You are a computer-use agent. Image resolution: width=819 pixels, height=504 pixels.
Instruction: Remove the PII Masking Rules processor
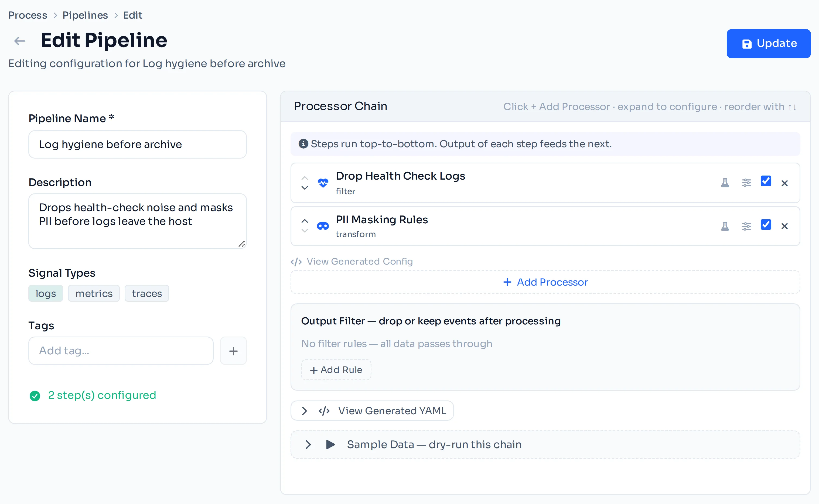pyautogui.click(x=784, y=226)
